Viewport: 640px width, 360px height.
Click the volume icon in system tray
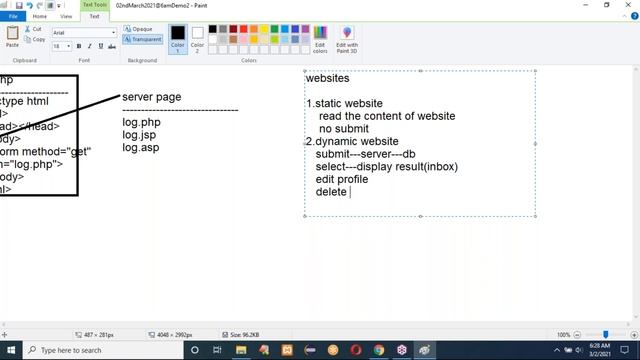pyautogui.click(x=579, y=350)
